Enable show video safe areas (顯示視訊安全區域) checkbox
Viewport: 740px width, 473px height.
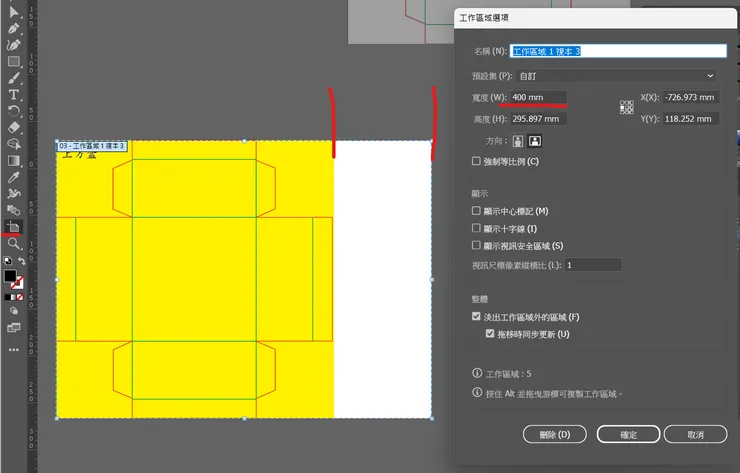(x=476, y=245)
